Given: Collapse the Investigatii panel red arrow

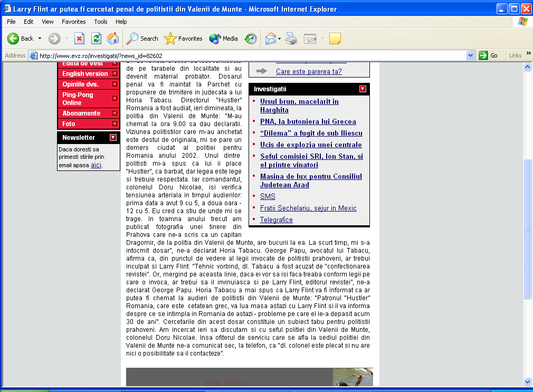Looking at the screenshot, I should pos(363,89).
